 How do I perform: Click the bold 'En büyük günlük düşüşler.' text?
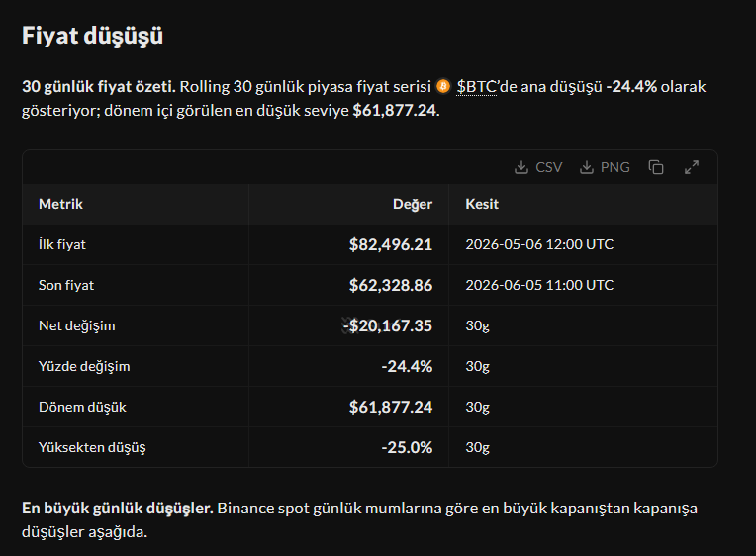[x=118, y=509]
